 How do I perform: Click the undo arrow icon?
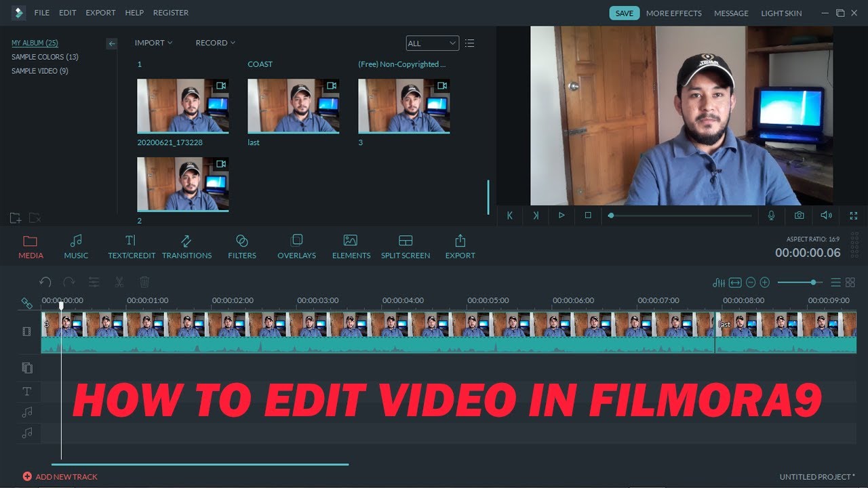pyautogui.click(x=45, y=282)
